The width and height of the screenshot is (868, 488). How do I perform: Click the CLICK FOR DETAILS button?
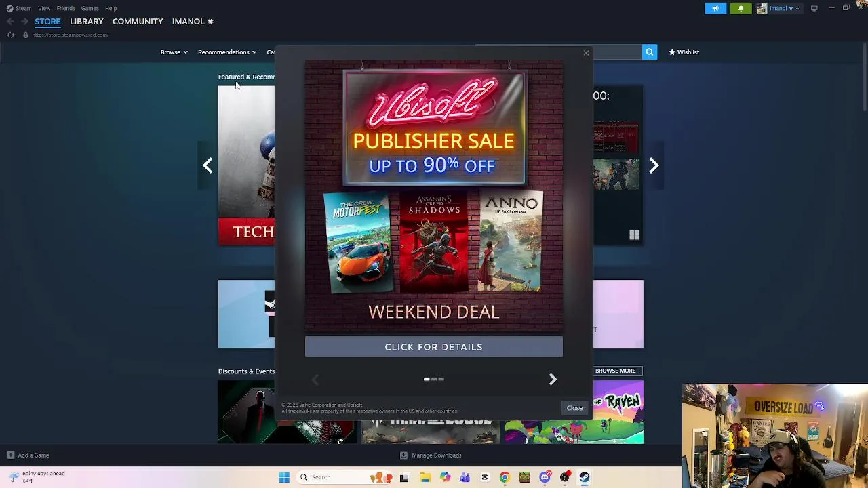pos(433,347)
